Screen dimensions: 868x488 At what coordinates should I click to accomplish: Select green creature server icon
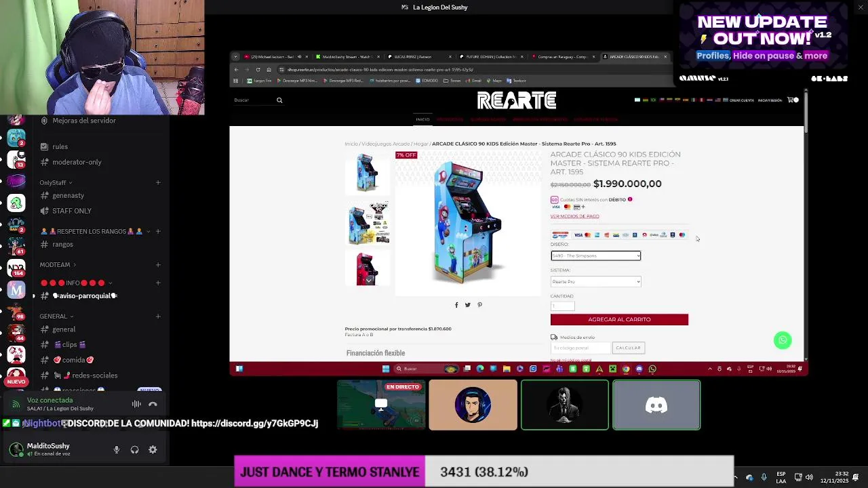click(16, 203)
